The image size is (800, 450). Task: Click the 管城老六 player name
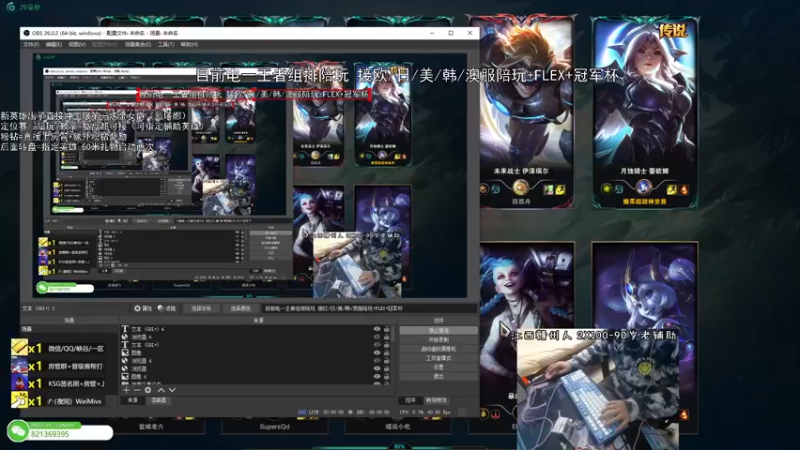pyautogui.click(x=151, y=427)
